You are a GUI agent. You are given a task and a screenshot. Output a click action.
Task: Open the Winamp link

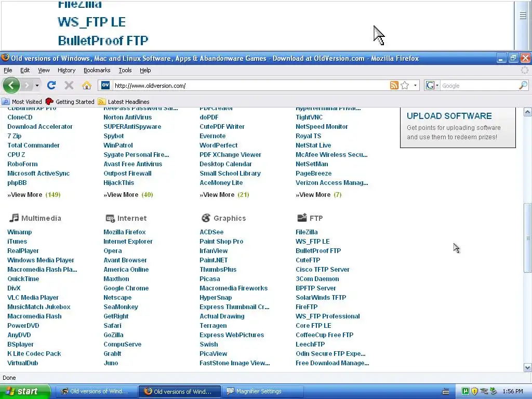19,232
